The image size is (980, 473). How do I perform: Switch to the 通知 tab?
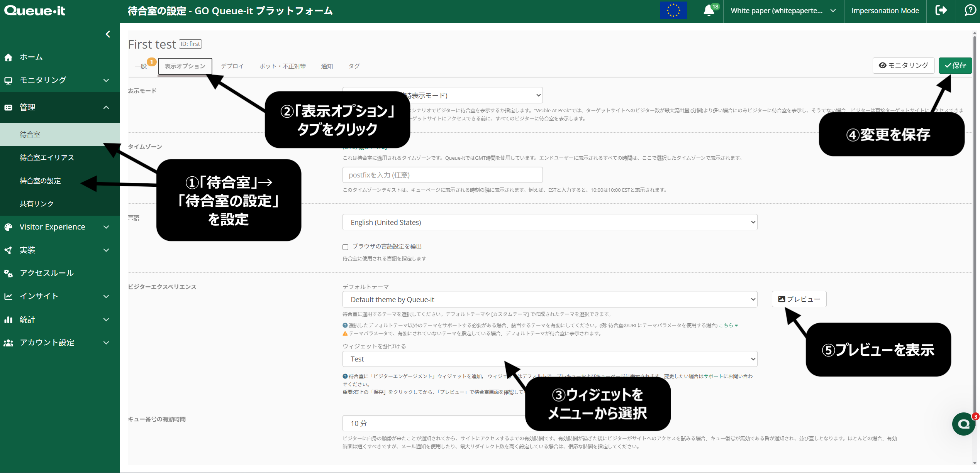point(327,66)
